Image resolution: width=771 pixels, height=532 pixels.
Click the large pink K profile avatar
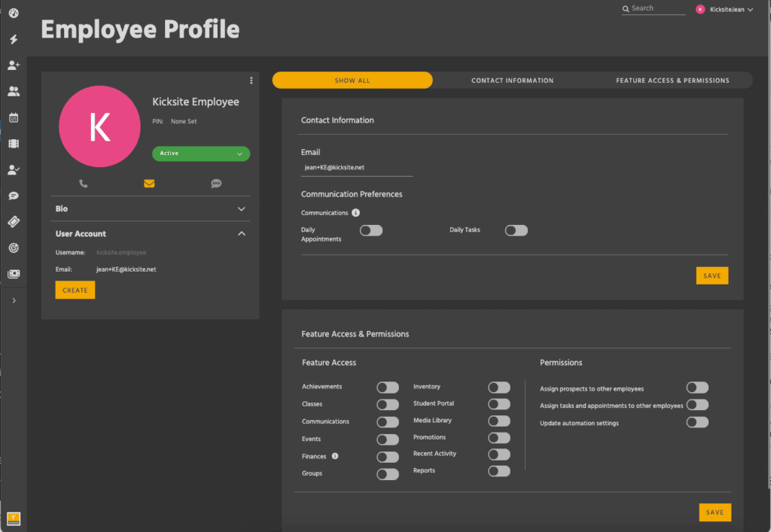pos(100,126)
